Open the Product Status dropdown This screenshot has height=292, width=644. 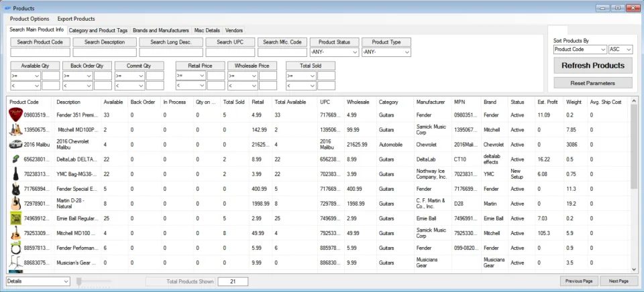(x=334, y=52)
